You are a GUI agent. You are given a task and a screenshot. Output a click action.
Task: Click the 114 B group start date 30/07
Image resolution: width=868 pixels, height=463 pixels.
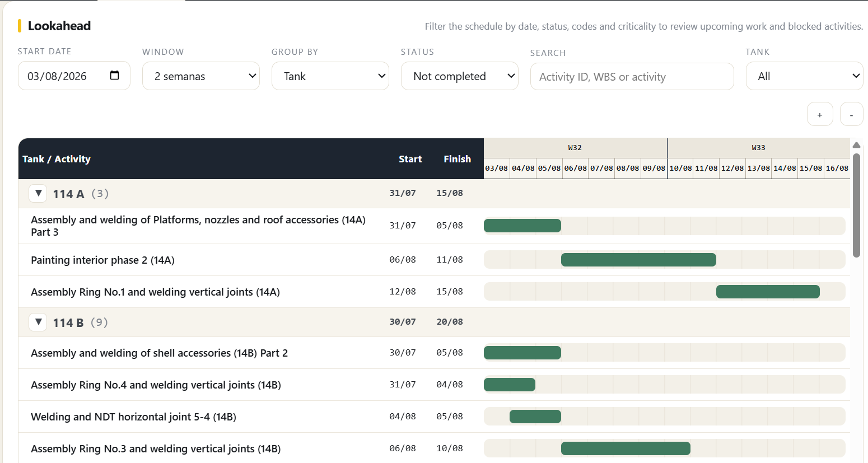point(403,322)
